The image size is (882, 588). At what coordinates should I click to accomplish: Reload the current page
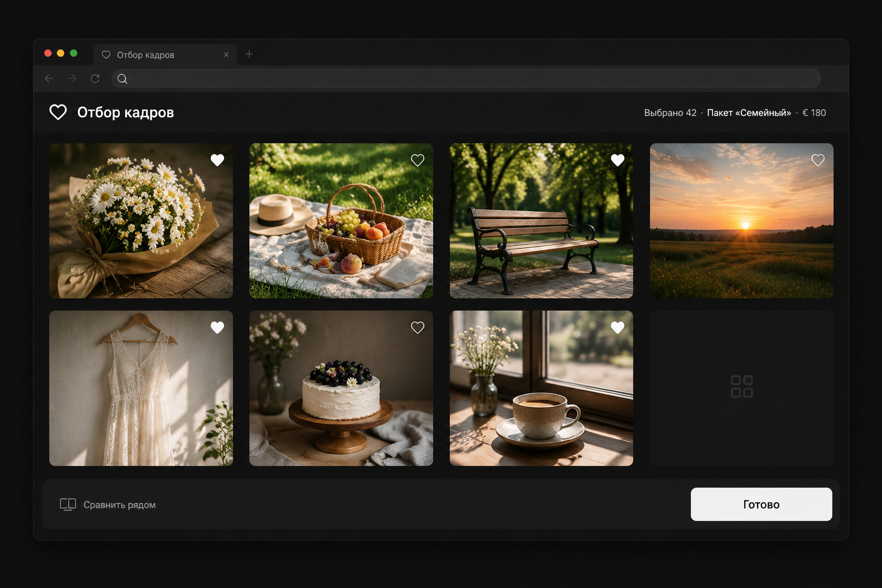(x=95, y=79)
